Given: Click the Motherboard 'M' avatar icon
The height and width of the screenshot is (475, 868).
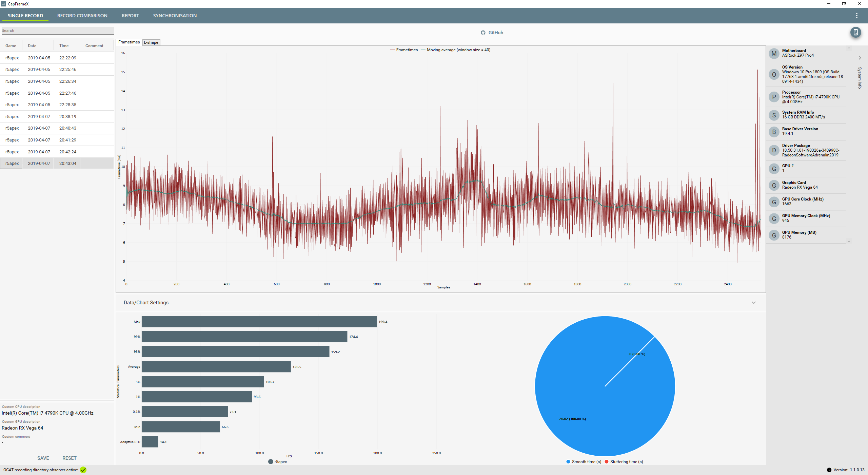Looking at the screenshot, I should tap(774, 53).
